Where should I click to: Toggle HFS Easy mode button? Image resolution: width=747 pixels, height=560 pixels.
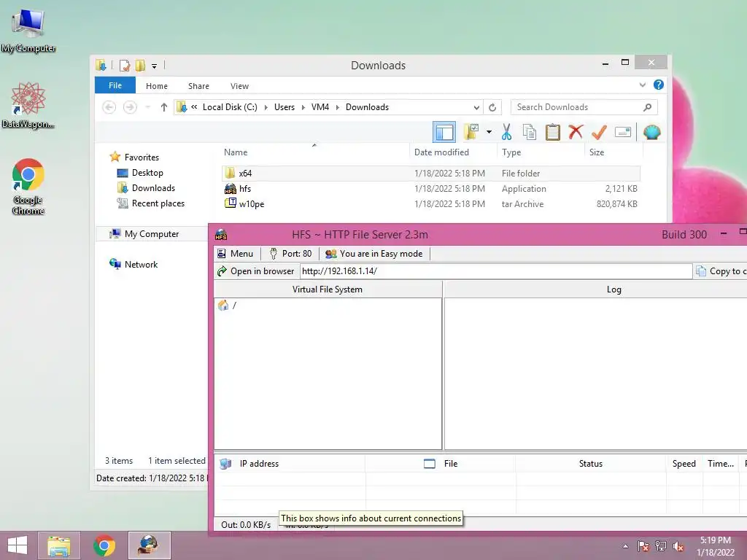pyautogui.click(x=374, y=254)
